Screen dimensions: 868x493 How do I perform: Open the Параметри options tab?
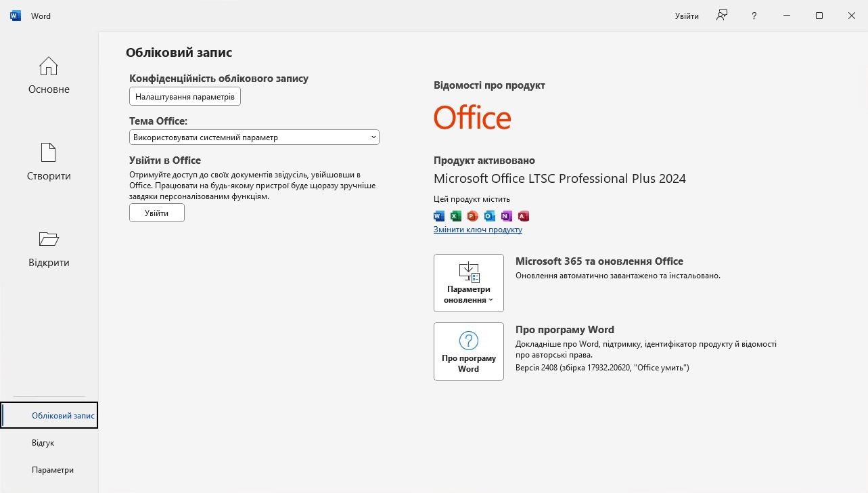[x=49, y=470]
